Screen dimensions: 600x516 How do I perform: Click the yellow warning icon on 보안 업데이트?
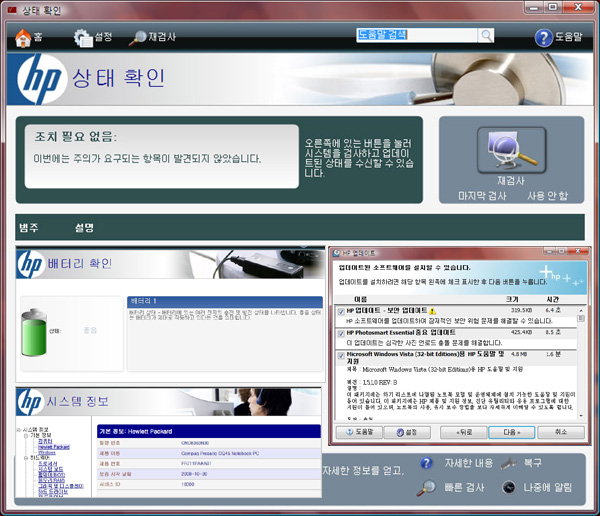point(433,311)
